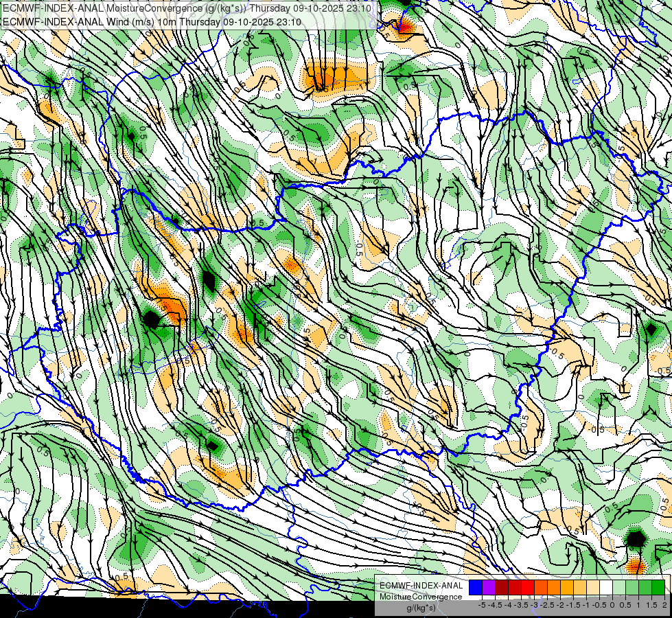
Task: Click the -5 tick label on legend
Action: [482, 605]
